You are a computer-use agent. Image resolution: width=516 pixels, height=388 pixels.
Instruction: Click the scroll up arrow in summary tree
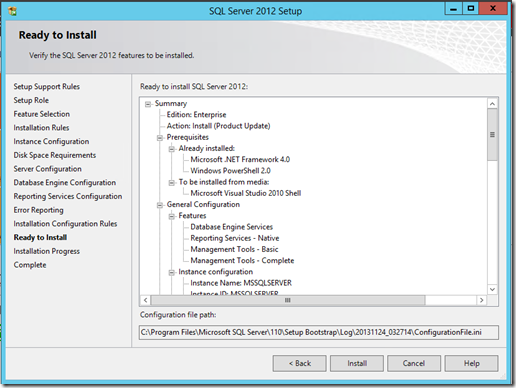(492, 104)
